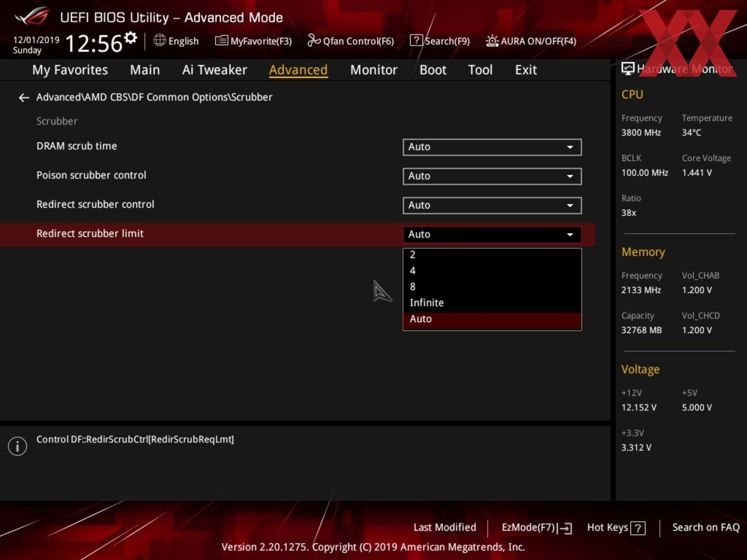747x560 pixels.
Task: Click the +3.3V 3.312 V reading
Action: tap(637, 447)
